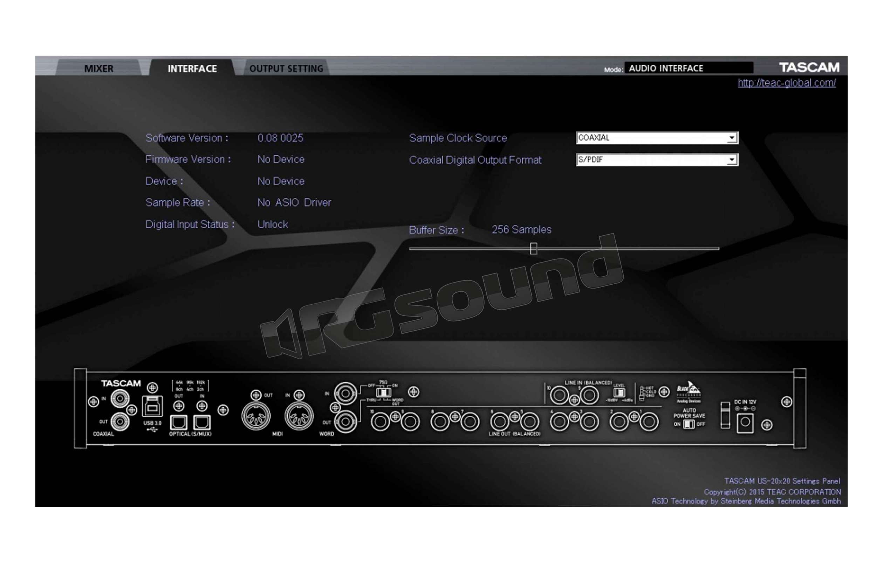The height and width of the screenshot is (588, 883).
Task: Click the OPTICAL IN port on the diagram
Action: point(202,423)
